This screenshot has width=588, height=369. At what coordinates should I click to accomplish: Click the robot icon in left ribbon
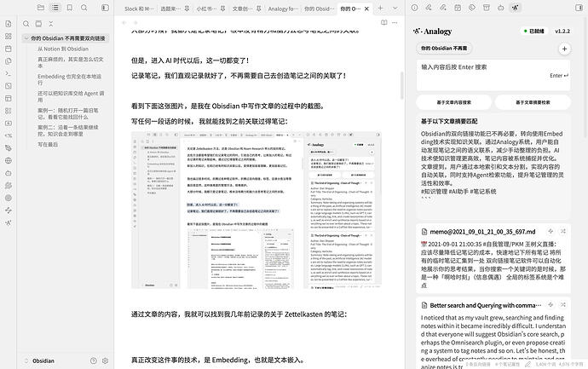tap(9, 173)
